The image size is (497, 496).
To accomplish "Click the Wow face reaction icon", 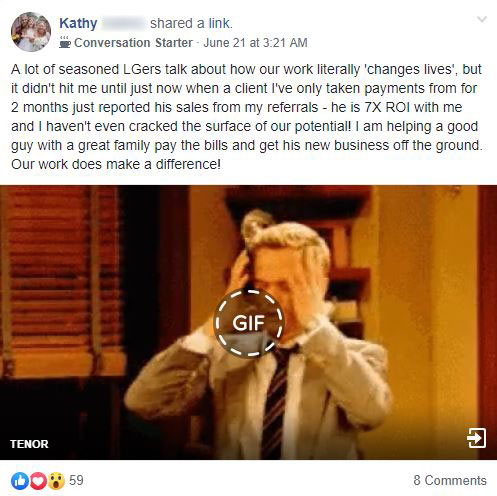I will pyautogui.click(x=56, y=481).
